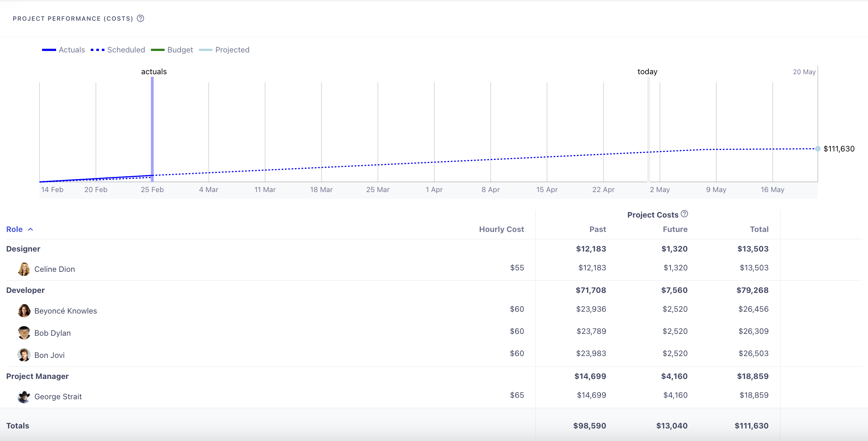Open the Project Performance help tooltip icon

140,18
